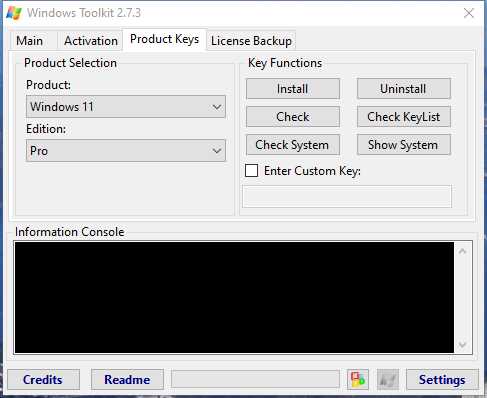Open the Edition dropdown showing Pro
Image resolution: width=487 pixels, height=398 pixels.
point(126,151)
